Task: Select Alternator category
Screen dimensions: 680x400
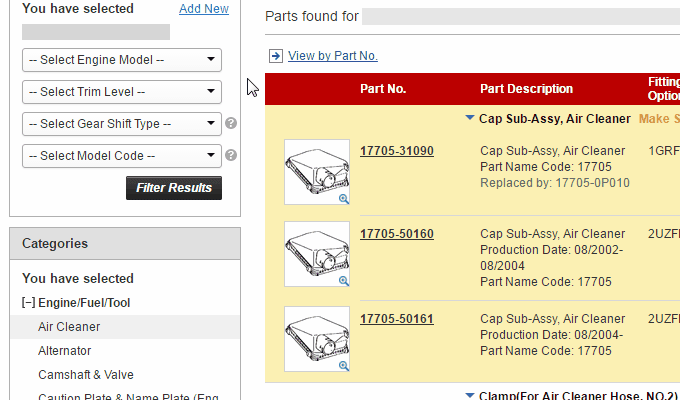Action: [x=64, y=351]
